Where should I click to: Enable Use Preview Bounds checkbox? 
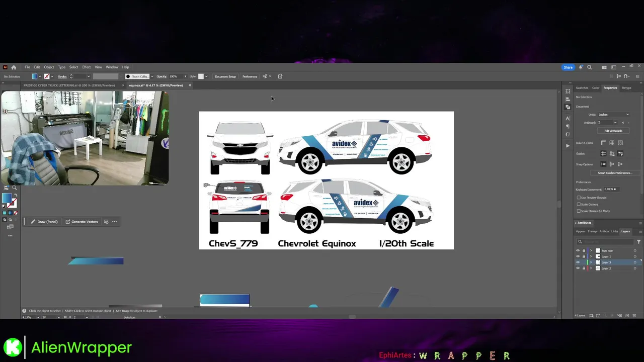pyautogui.click(x=579, y=198)
